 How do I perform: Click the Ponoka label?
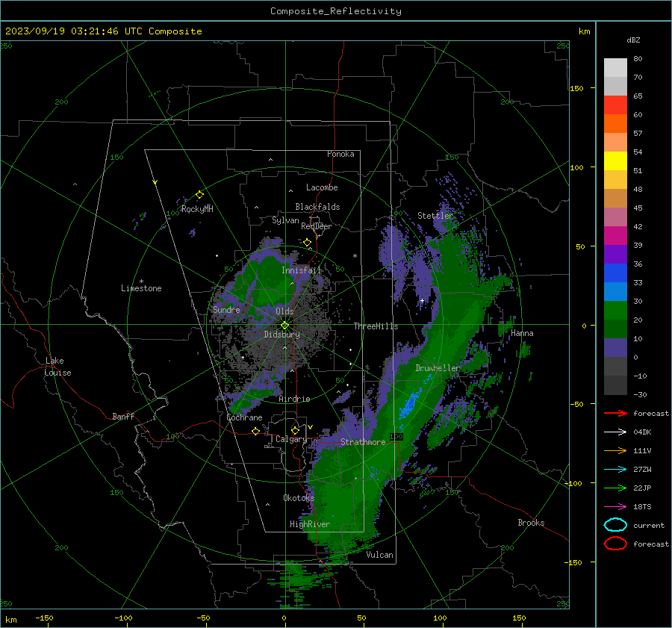340,154
